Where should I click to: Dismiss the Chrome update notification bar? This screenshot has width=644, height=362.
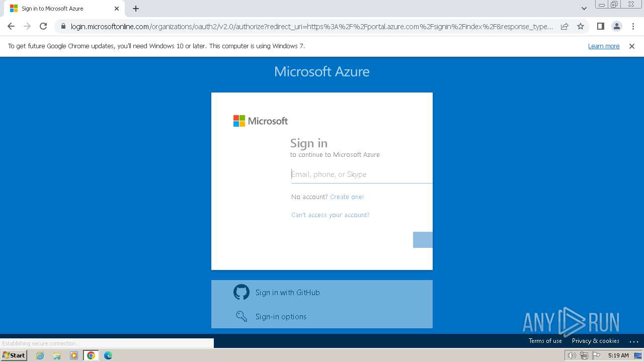tap(632, 46)
